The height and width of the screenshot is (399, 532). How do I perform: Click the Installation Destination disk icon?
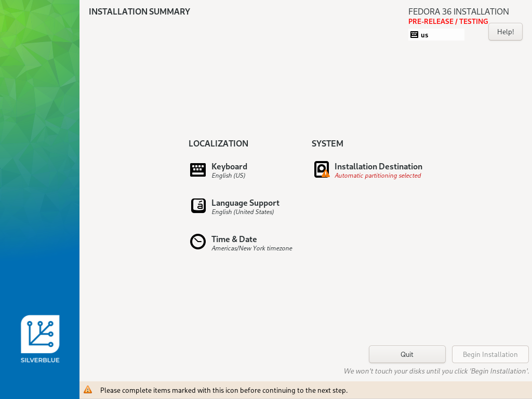322,169
